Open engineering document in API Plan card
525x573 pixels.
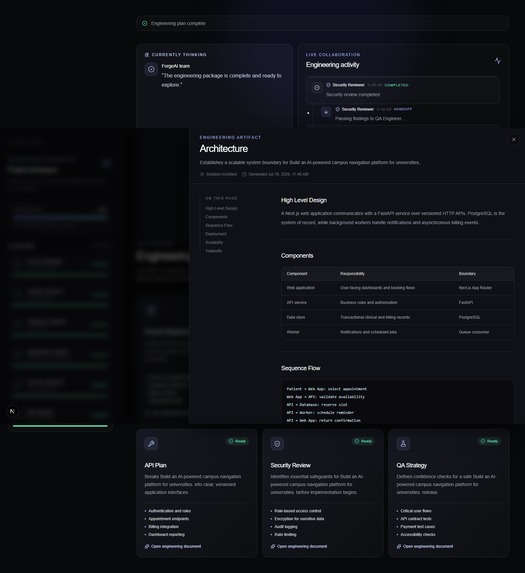click(x=173, y=546)
